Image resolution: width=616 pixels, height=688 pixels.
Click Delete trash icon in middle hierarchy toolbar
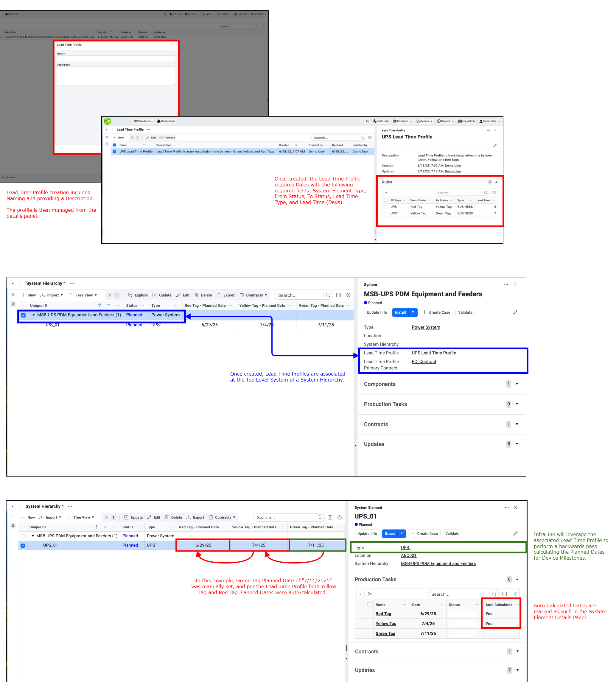[x=196, y=295]
